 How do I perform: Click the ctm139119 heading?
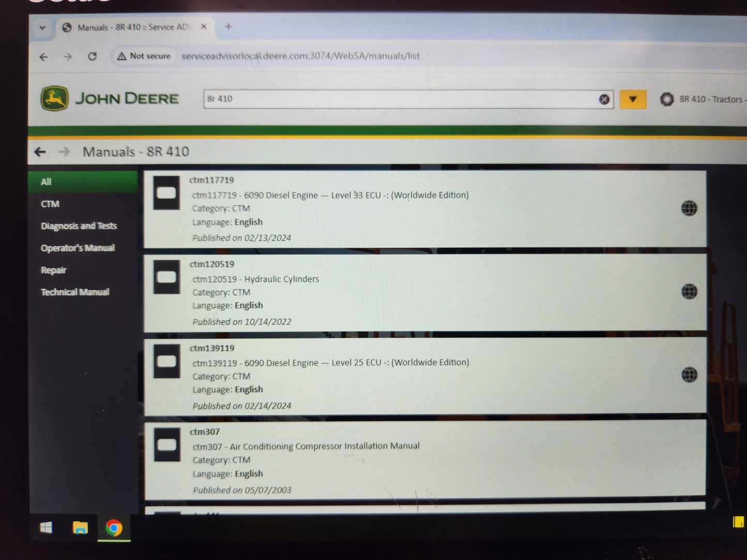point(212,348)
